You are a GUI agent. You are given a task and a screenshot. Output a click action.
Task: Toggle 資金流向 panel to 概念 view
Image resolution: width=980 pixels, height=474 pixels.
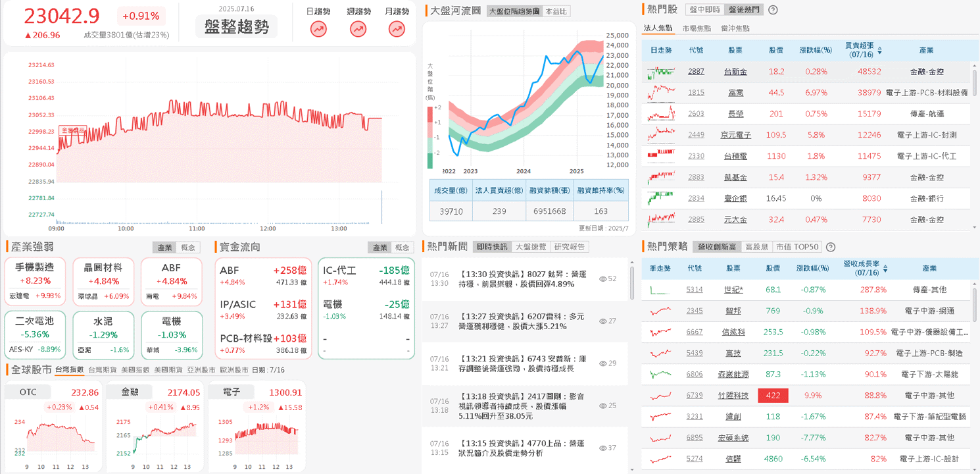pos(403,248)
